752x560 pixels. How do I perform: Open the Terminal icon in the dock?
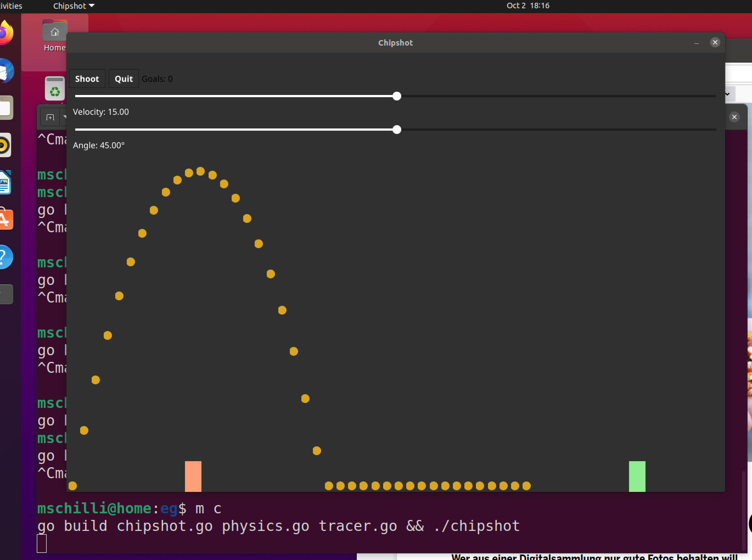(6, 294)
